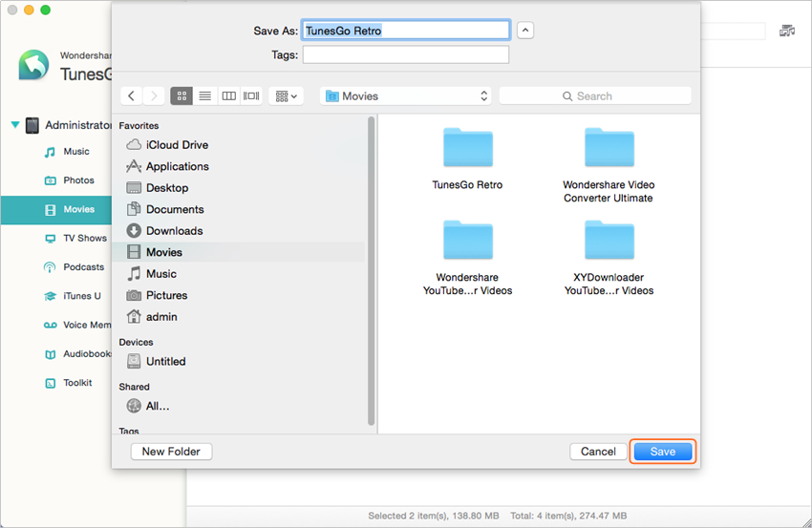Switch to column view in the toolbar

click(x=228, y=95)
